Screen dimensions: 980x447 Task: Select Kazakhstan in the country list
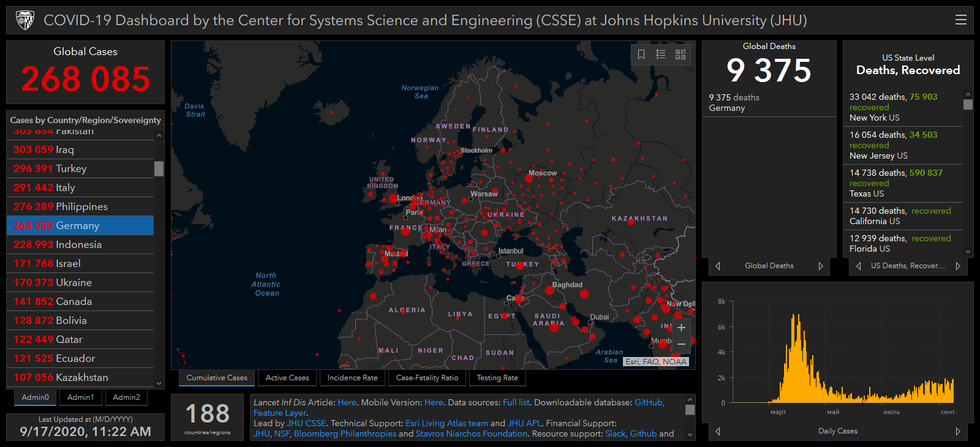coord(80,377)
